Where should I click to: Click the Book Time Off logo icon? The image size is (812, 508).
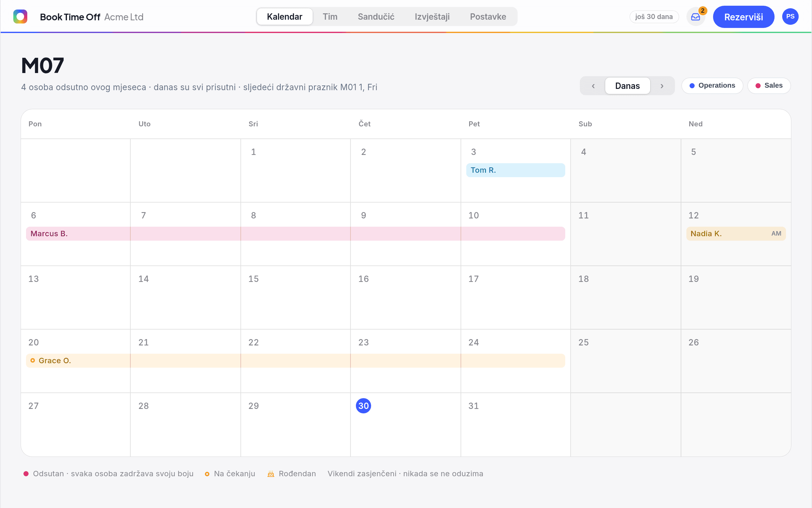(20, 17)
